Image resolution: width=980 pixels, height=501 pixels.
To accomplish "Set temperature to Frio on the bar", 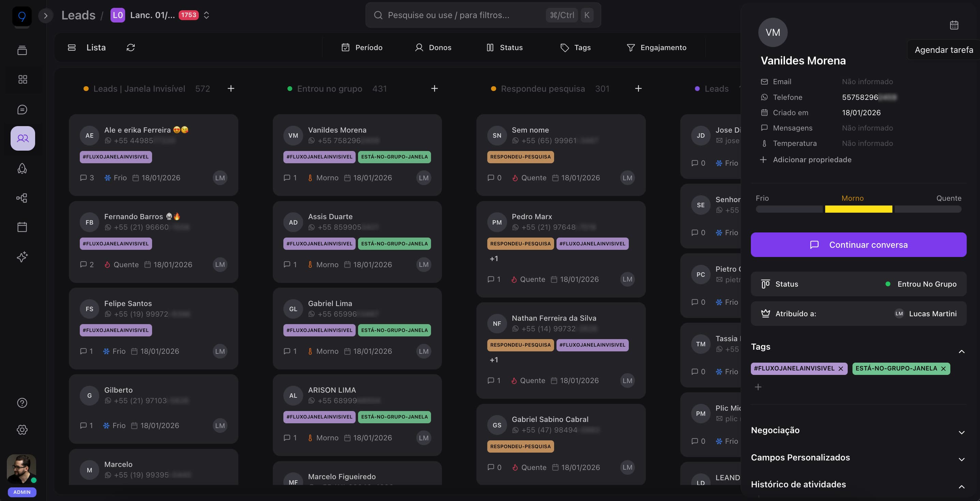I will click(789, 209).
